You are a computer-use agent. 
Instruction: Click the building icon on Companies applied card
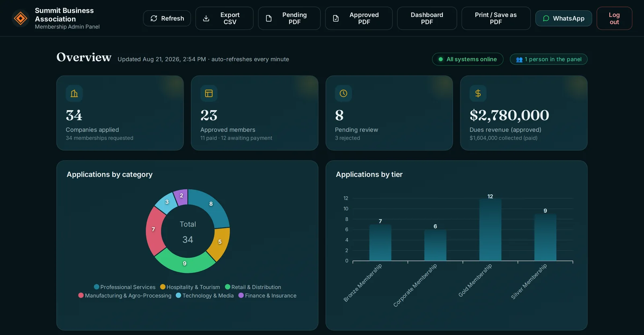pyautogui.click(x=74, y=93)
